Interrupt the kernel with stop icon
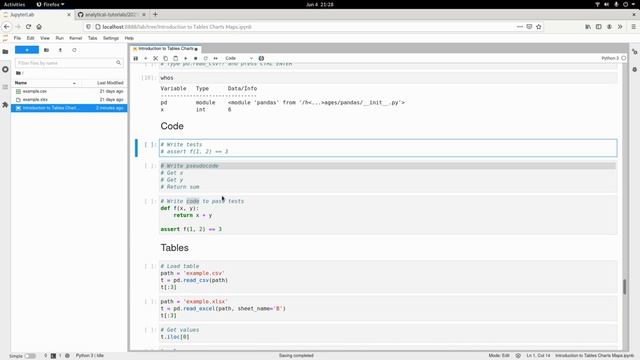Image resolution: width=640 pixels, height=360 pixels. coord(196,58)
